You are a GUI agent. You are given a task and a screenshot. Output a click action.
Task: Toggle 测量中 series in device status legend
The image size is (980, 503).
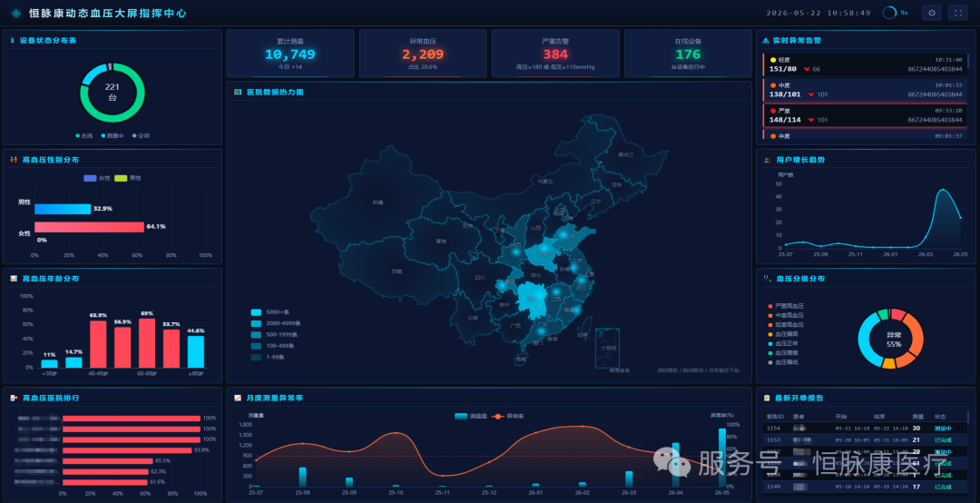click(x=113, y=136)
